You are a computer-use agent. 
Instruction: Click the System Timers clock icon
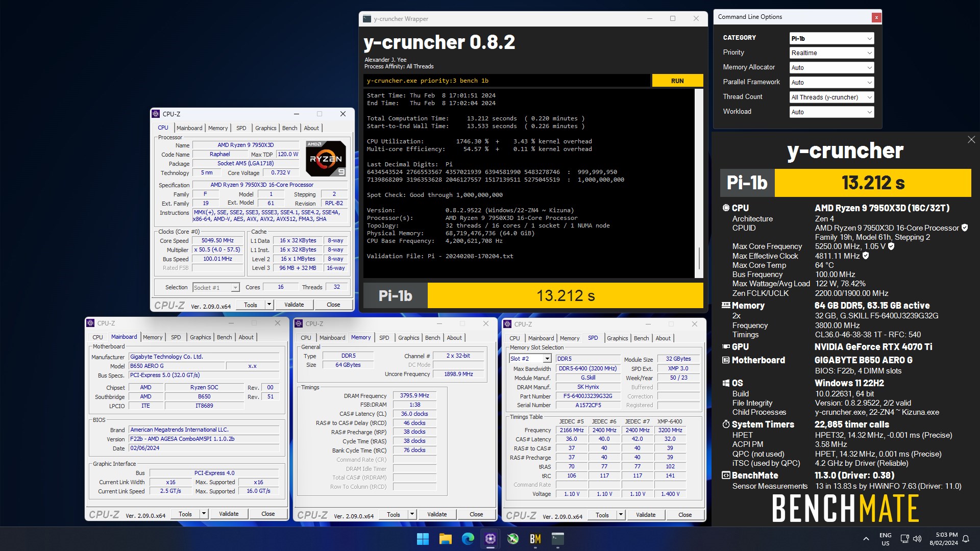(x=726, y=424)
